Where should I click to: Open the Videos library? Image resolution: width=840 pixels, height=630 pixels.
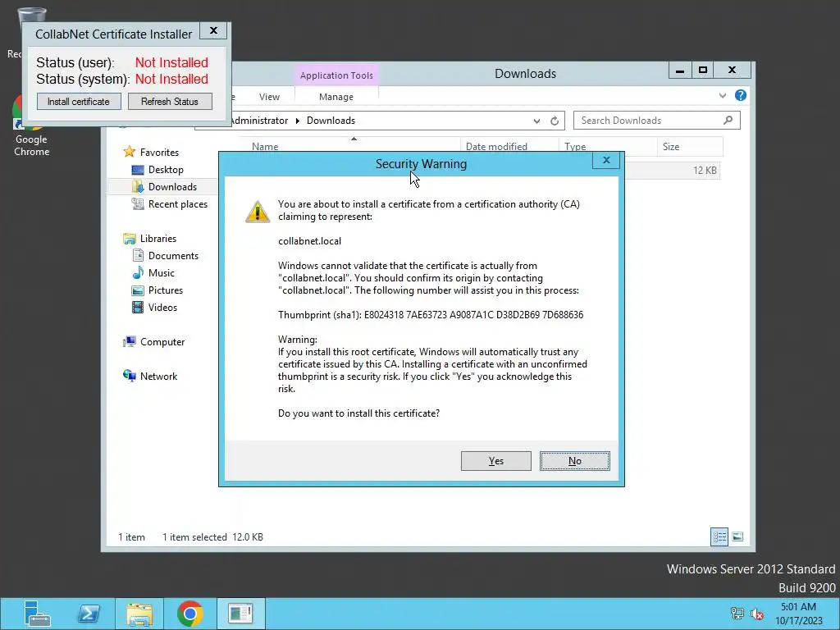coord(162,308)
